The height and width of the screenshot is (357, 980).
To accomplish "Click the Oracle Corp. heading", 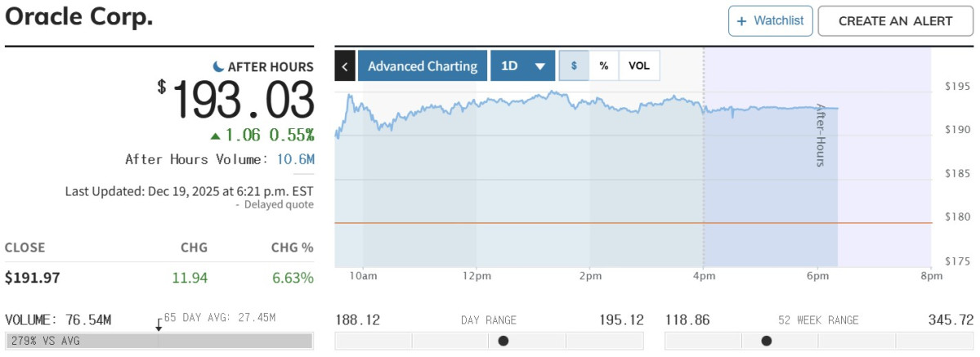I will click(x=79, y=17).
